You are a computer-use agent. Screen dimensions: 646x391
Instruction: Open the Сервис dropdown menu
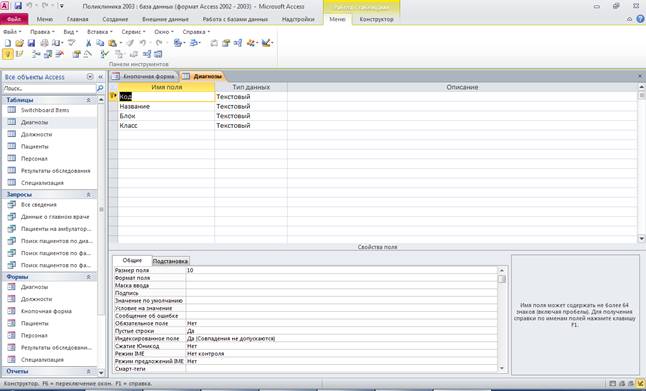click(x=133, y=32)
